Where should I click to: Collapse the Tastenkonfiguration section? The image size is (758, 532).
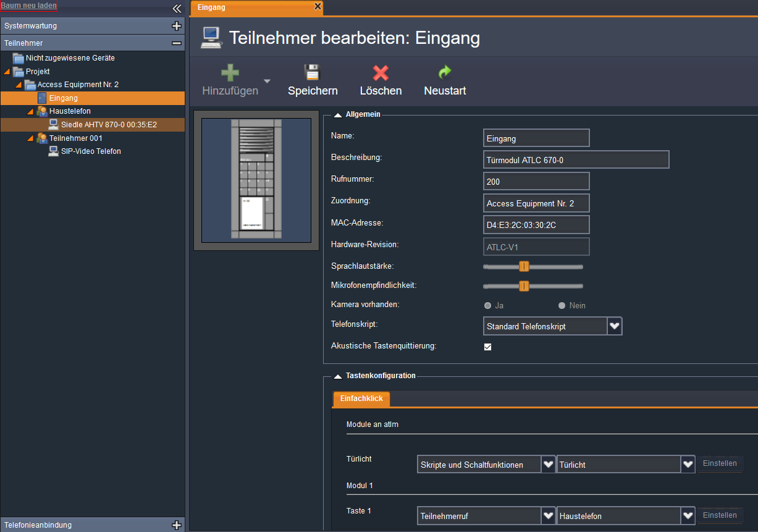click(x=338, y=376)
